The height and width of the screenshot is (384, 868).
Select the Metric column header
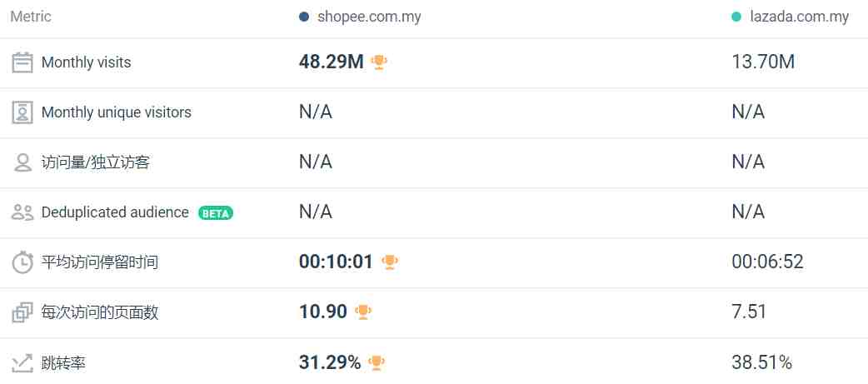(x=31, y=16)
